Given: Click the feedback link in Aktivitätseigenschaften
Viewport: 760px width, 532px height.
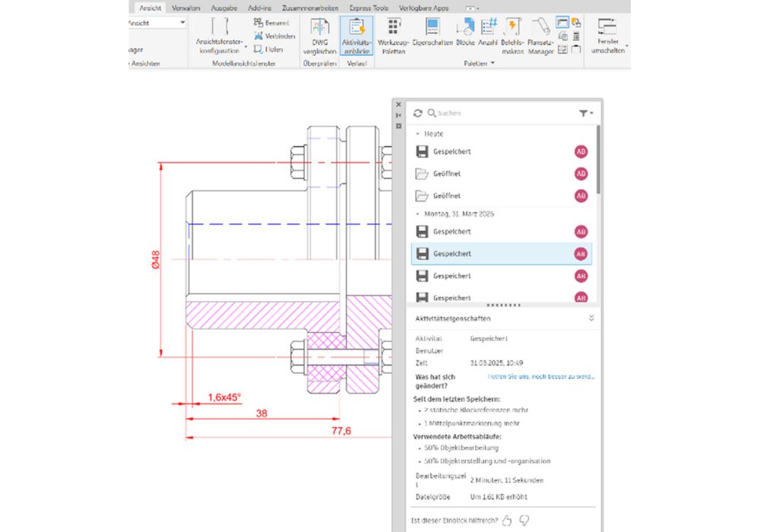Looking at the screenshot, I should (543, 375).
